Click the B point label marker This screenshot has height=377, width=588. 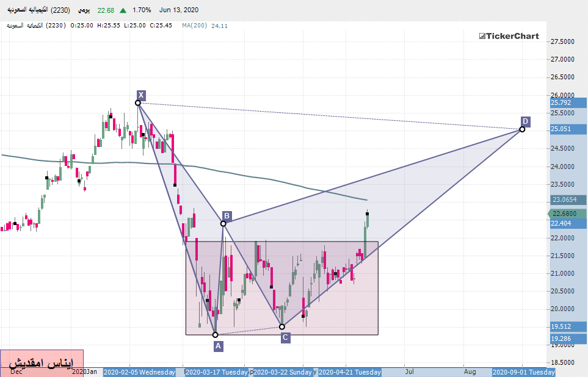(x=227, y=216)
